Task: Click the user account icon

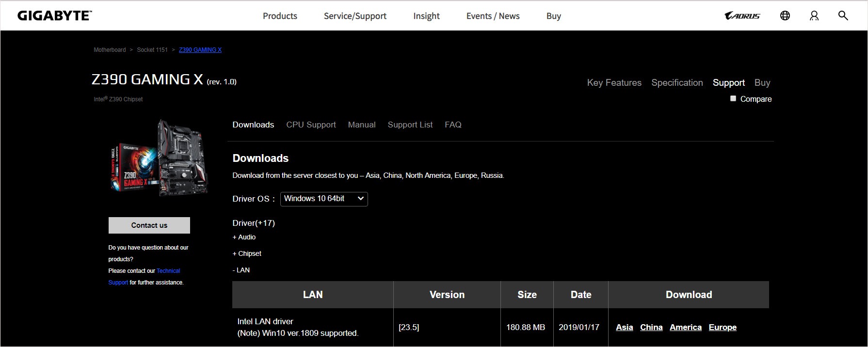Action: coord(814,16)
